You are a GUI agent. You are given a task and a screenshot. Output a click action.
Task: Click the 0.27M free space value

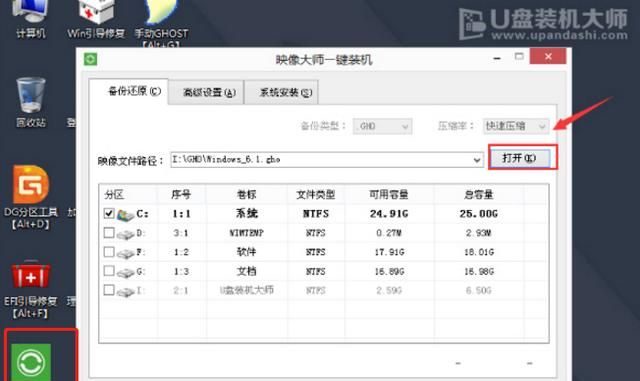pos(389,233)
